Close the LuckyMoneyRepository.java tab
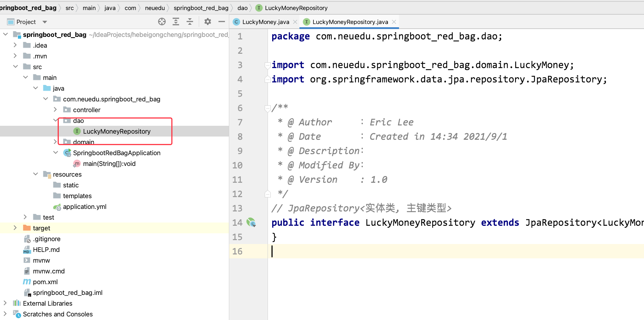 (394, 22)
